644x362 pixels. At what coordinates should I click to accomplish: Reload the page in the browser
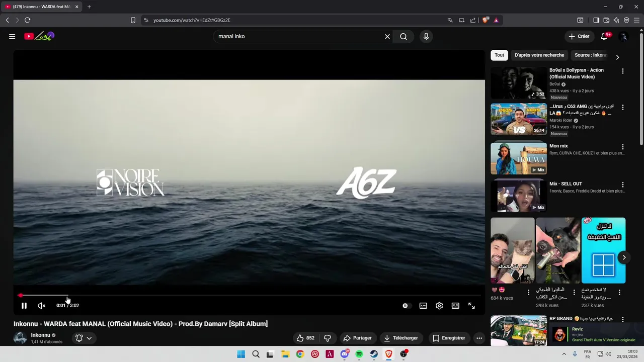[x=27, y=20]
